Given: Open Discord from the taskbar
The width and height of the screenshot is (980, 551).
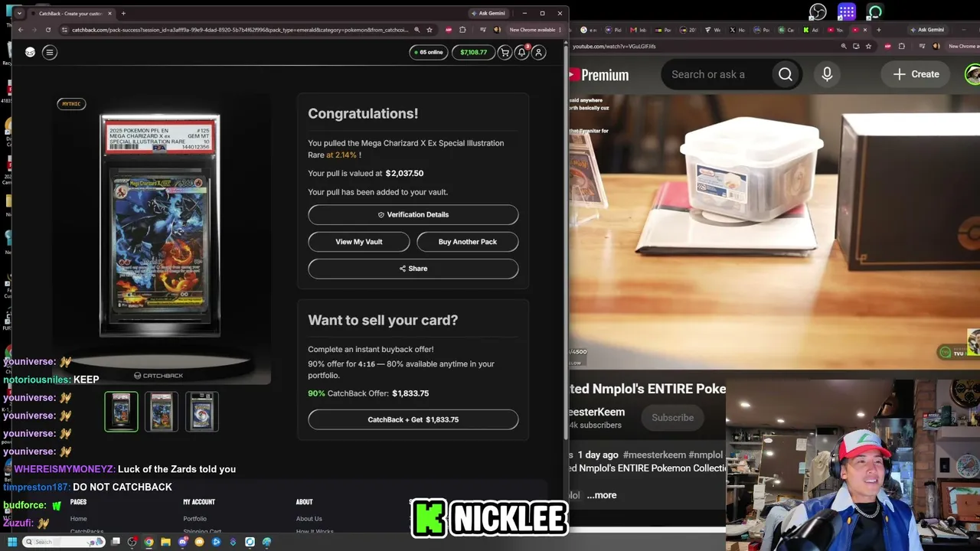Looking at the screenshot, I should tap(182, 542).
